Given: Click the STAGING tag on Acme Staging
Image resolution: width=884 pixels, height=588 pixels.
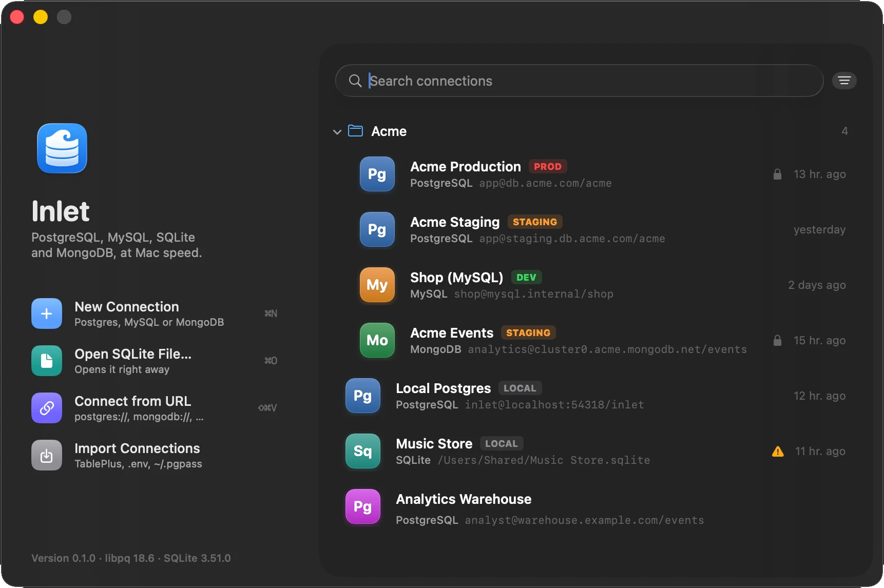Looking at the screenshot, I should [535, 222].
